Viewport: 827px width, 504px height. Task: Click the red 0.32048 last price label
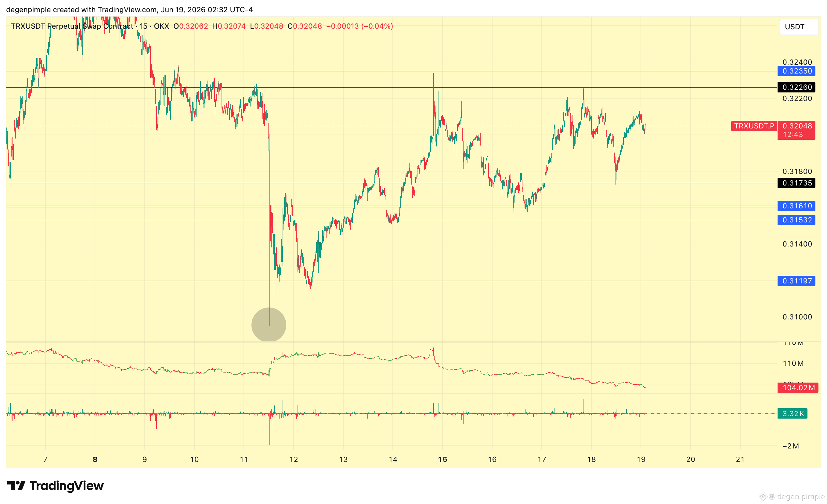(x=797, y=126)
